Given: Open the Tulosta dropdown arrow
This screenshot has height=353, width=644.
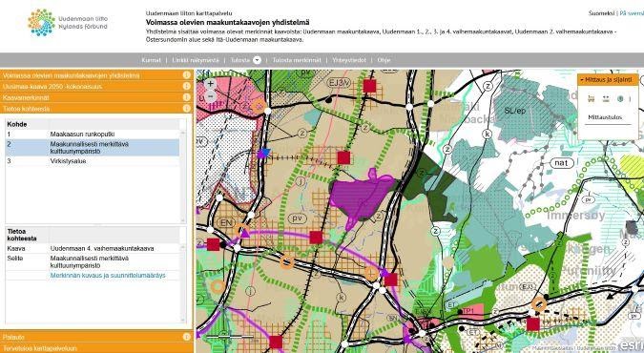Looking at the screenshot, I should (x=257, y=60).
